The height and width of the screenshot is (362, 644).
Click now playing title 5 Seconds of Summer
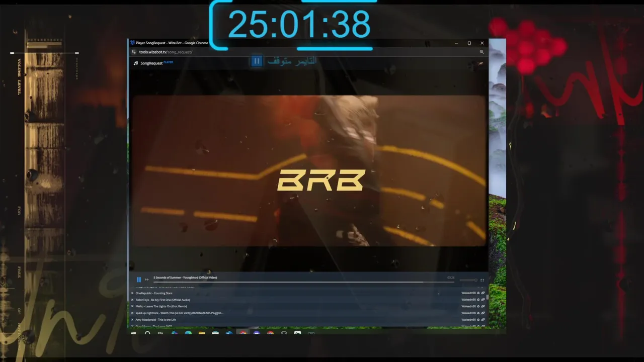click(x=185, y=278)
